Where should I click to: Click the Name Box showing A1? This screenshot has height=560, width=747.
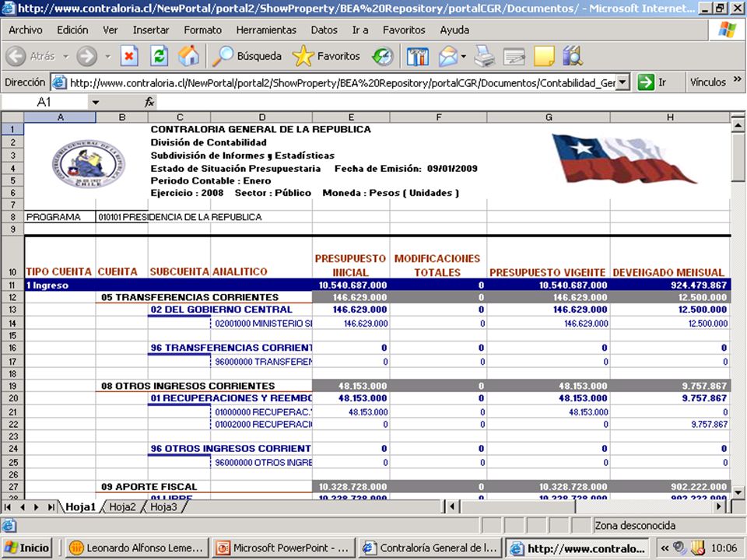(45, 102)
